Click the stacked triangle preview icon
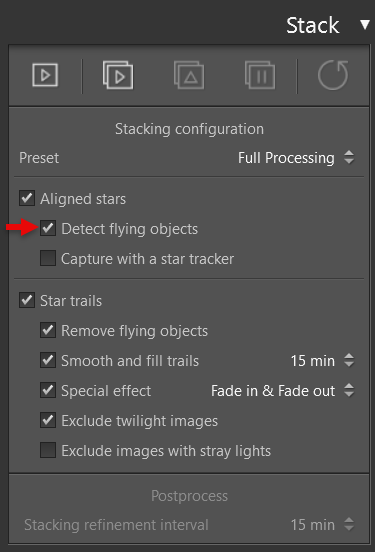The image size is (375, 552). [x=189, y=75]
